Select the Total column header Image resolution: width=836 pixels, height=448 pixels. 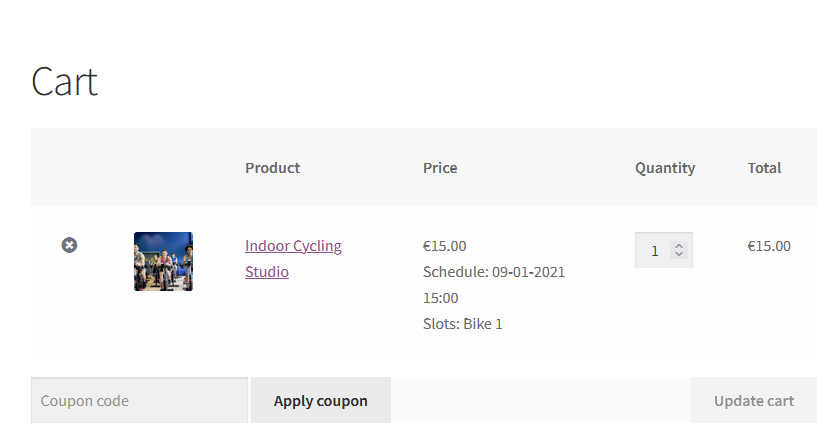pos(764,168)
